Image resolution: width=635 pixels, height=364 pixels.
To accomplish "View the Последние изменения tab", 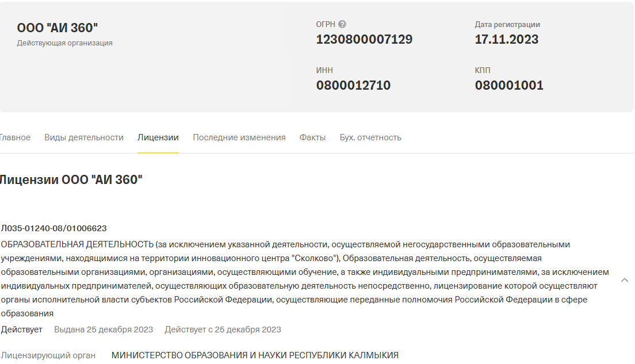I will [239, 137].
